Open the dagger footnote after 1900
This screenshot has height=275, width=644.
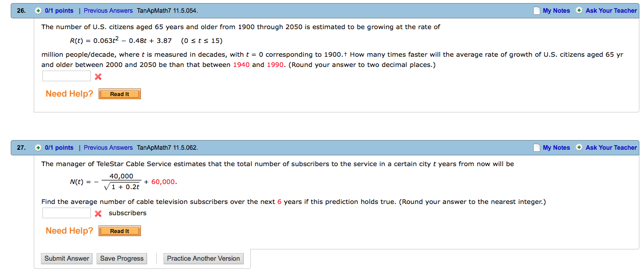click(x=346, y=54)
